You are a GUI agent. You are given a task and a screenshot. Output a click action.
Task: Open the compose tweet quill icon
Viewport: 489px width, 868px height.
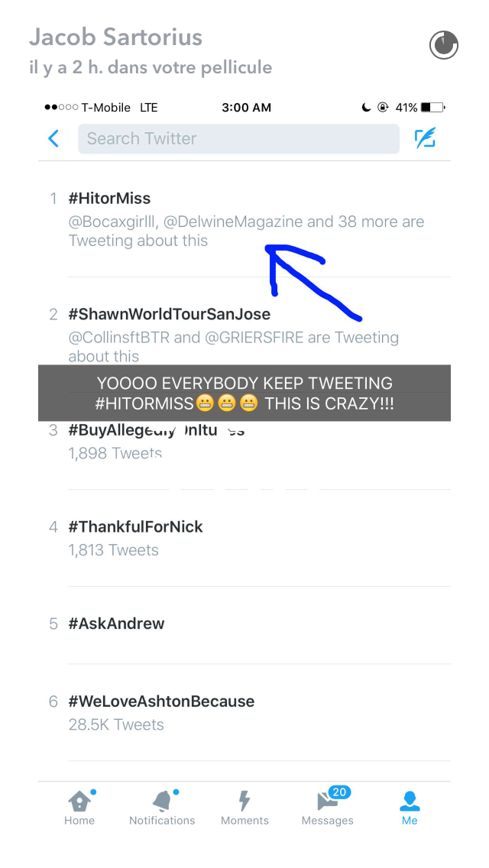425,138
